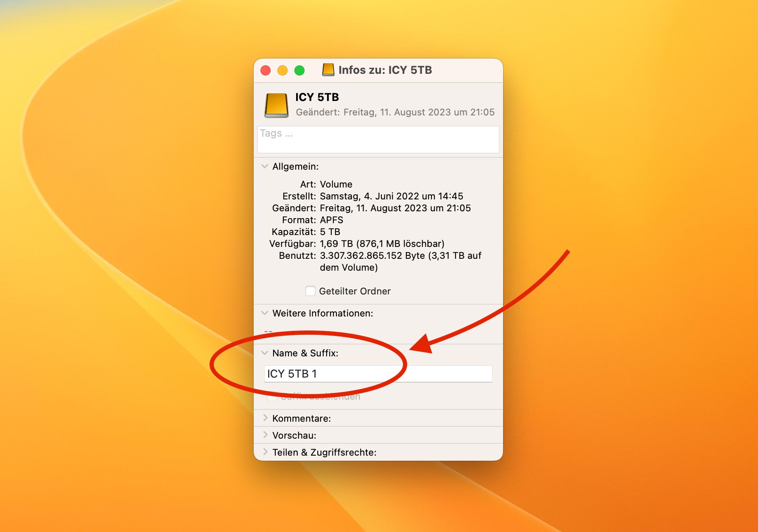Expand the Teilen & Zugriffsrechte section

265,452
